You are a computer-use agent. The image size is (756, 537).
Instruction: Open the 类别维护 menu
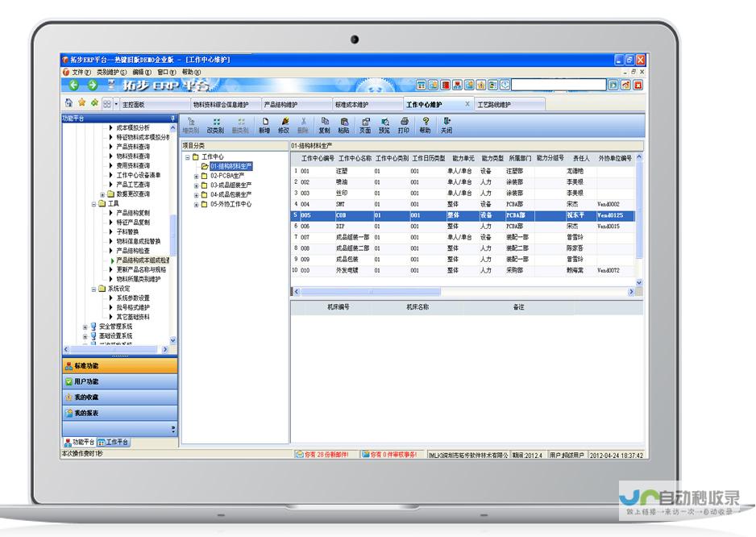tap(112, 72)
